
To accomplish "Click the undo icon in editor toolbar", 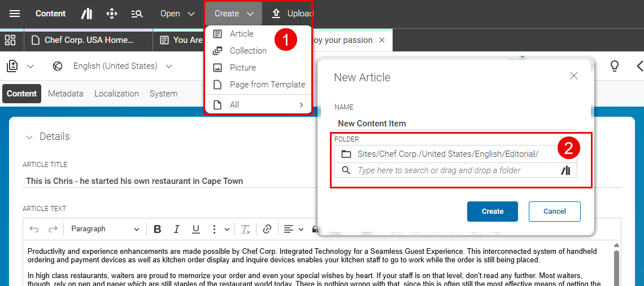I will click(x=34, y=229).
